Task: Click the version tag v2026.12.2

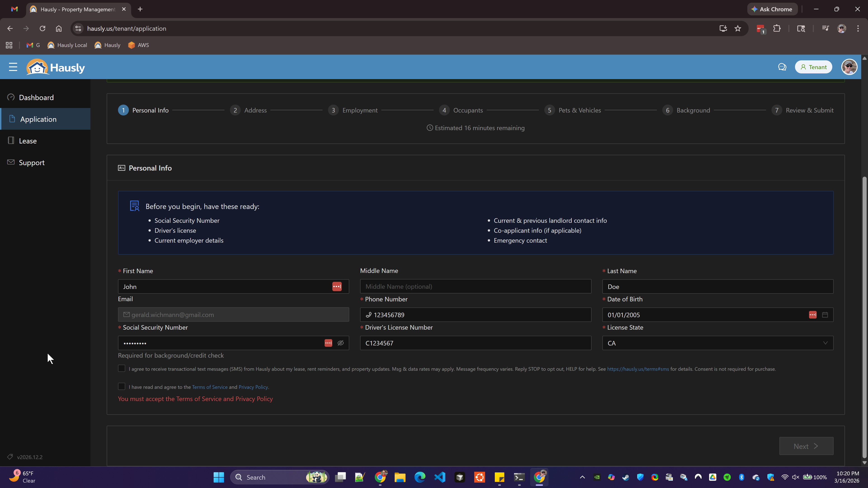Action: coord(25,457)
